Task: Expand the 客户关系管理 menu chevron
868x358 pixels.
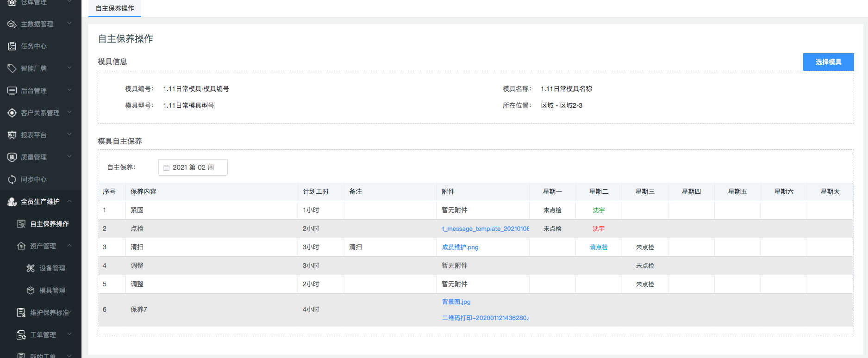Action: [x=69, y=112]
